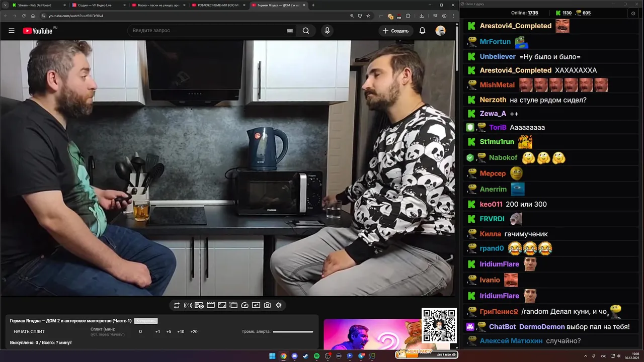Viewport: 644px width, 362px height.
Task: Click username Nerzoth in chat
Action: tap(493, 100)
